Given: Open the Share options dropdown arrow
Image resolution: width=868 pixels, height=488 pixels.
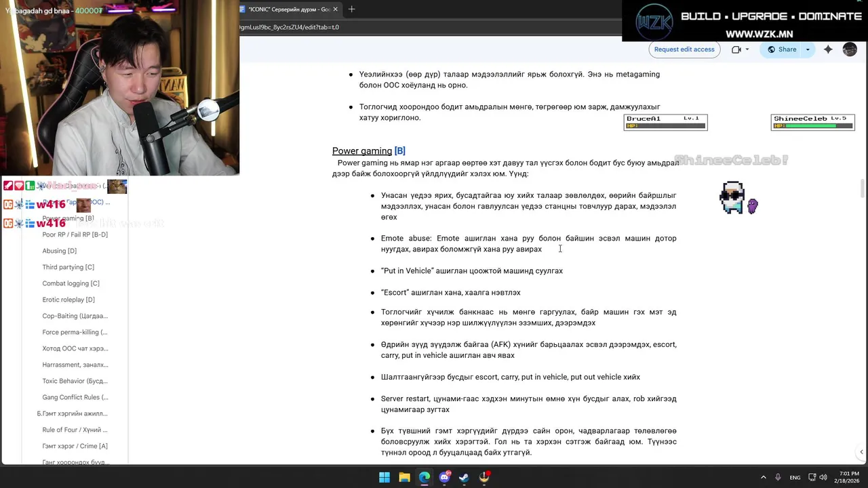Looking at the screenshot, I should tap(808, 49).
